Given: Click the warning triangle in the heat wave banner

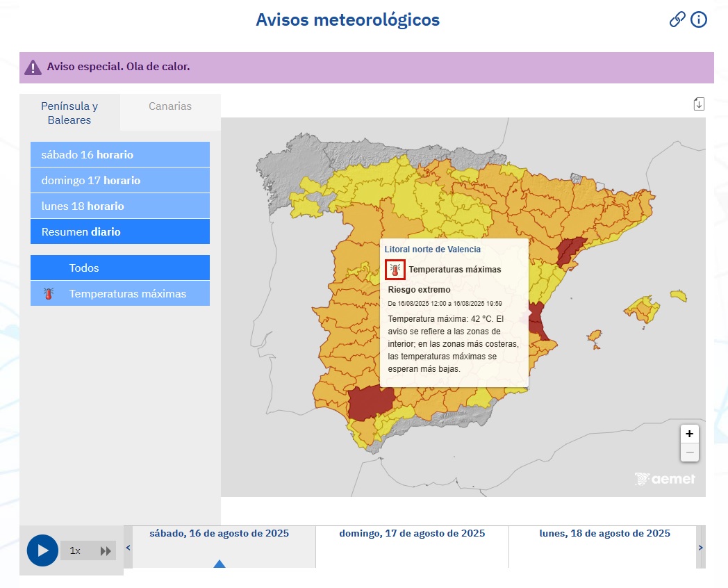Looking at the screenshot, I should (x=33, y=67).
